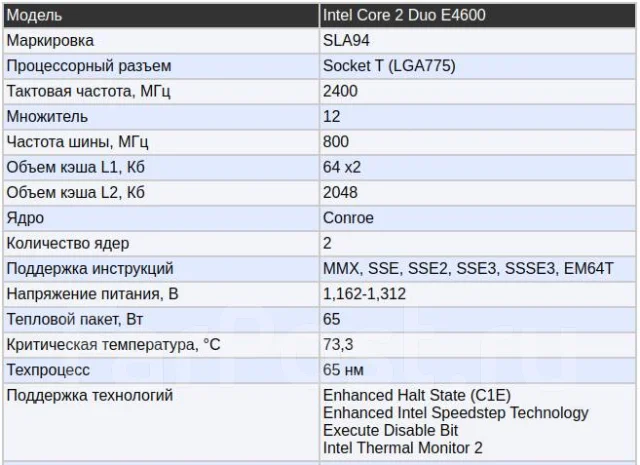Select the '2400' clock frequency value
Viewport: 640px width, 465px height.
(340, 91)
